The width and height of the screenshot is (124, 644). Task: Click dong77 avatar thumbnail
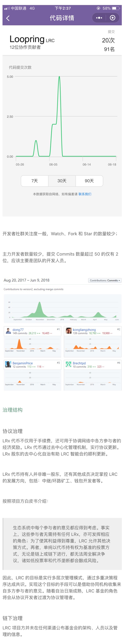coord(8,331)
